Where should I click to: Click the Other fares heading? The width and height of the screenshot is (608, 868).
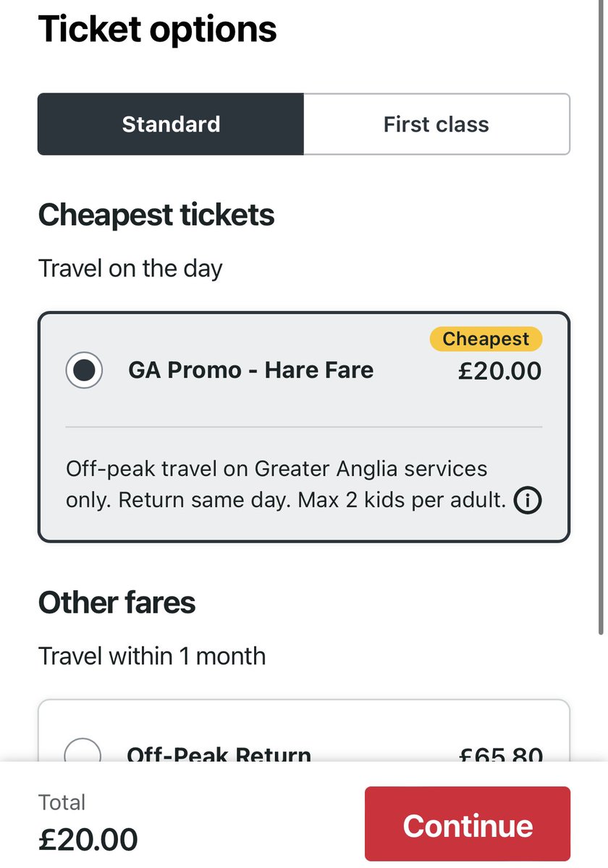[x=117, y=603]
